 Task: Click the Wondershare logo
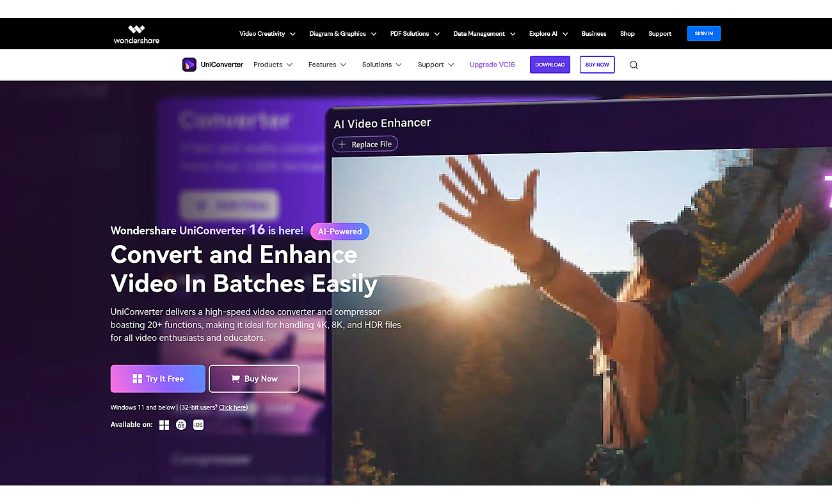click(136, 34)
